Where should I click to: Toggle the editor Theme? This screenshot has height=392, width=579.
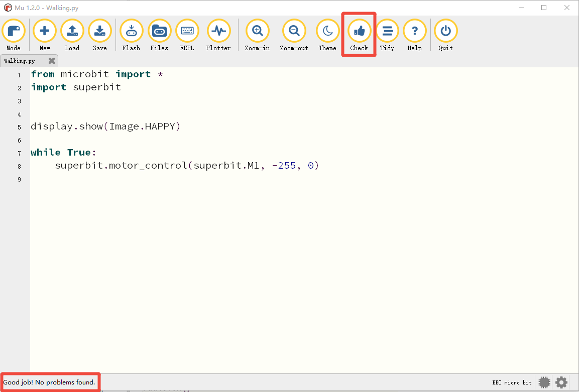[x=327, y=36]
